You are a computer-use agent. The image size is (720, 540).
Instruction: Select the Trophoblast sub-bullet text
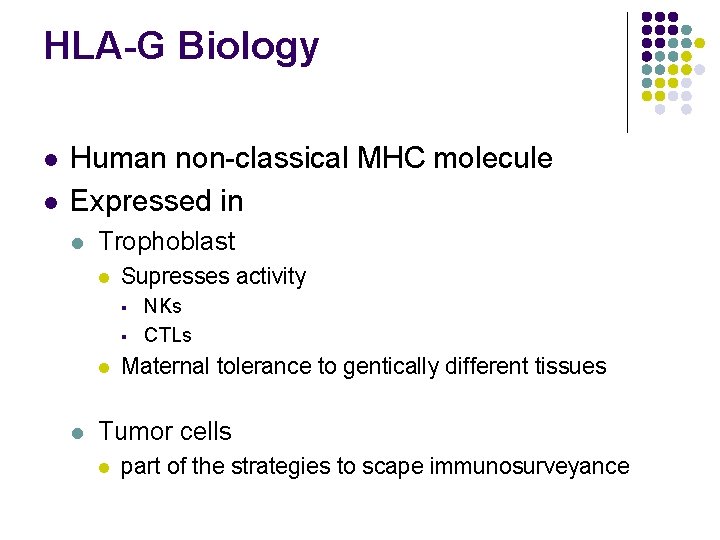(167, 241)
